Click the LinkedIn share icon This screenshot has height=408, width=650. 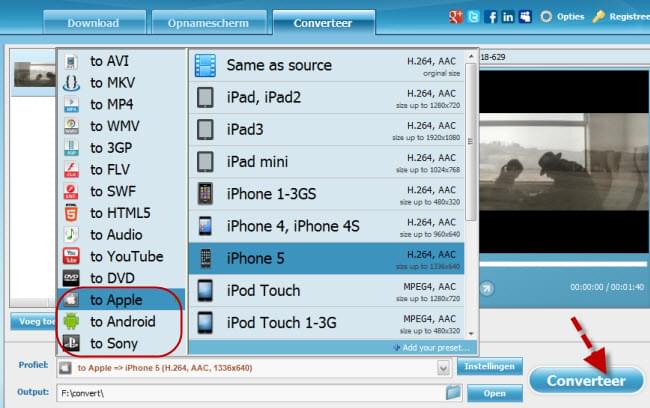pos(508,17)
